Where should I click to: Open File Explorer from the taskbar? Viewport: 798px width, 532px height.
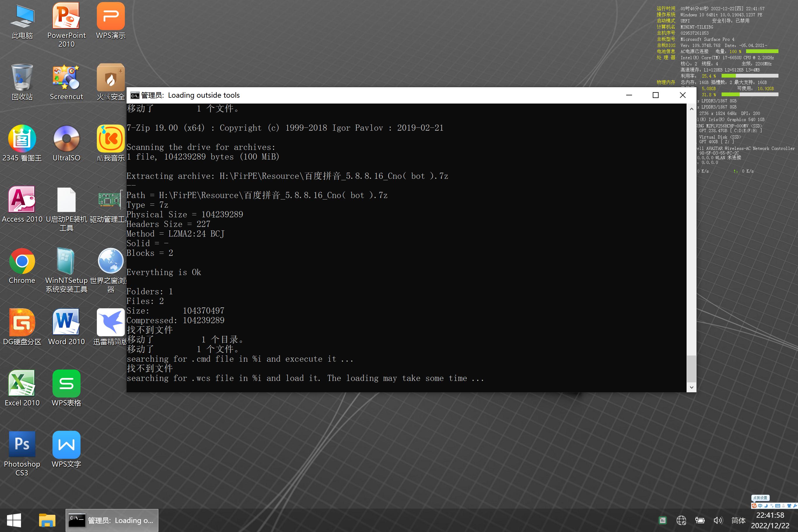47,520
